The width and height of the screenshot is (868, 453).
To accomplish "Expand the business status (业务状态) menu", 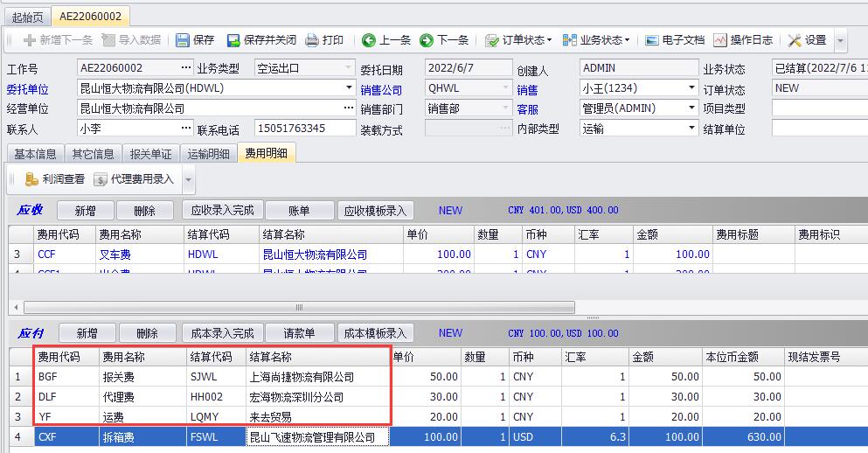I will [597, 40].
